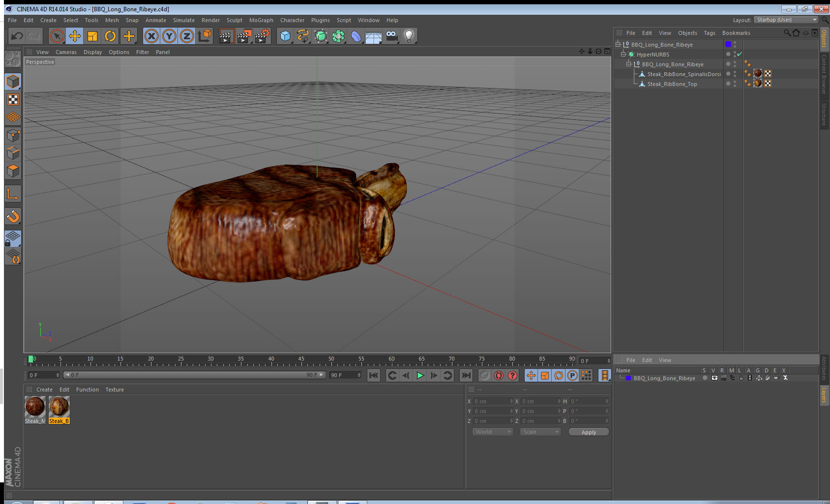Collapse the HyperNURBS tree node
Screen dimensions: 830x504
623,54
